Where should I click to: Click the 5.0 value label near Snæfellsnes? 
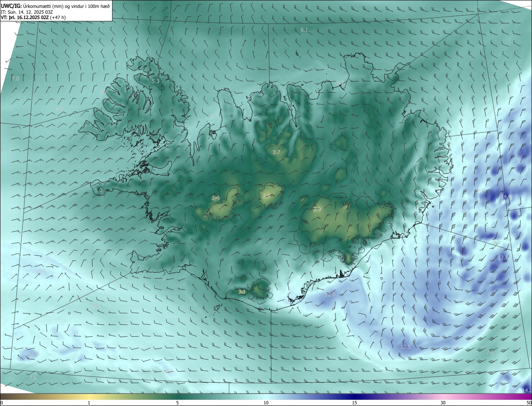point(99,191)
